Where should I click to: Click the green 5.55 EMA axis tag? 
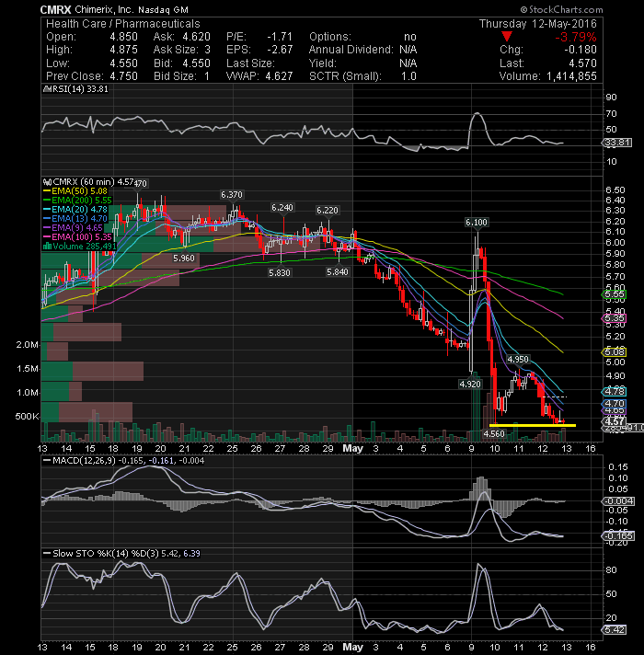point(615,294)
